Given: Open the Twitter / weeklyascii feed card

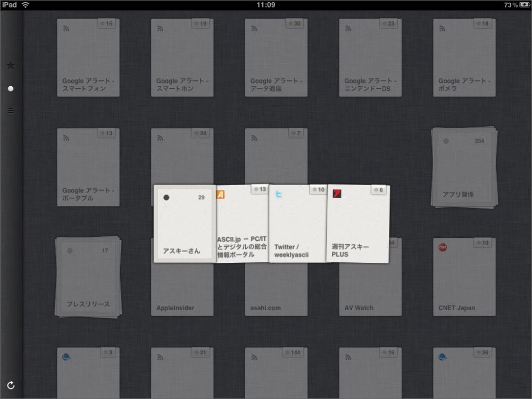Looking at the screenshot, I should pos(298,223).
